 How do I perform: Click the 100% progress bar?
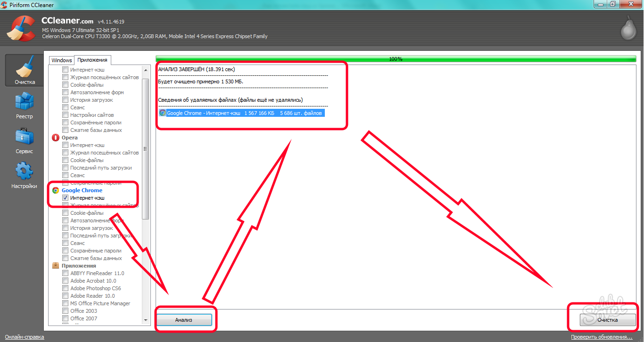tap(396, 59)
